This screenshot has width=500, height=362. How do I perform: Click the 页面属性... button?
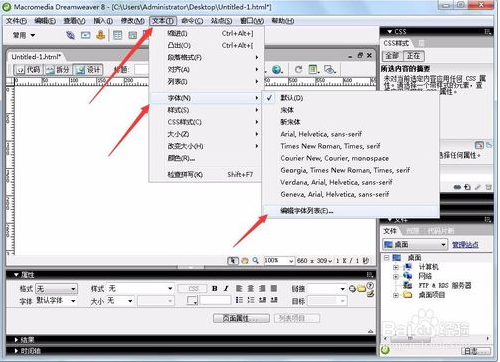click(241, 318)
